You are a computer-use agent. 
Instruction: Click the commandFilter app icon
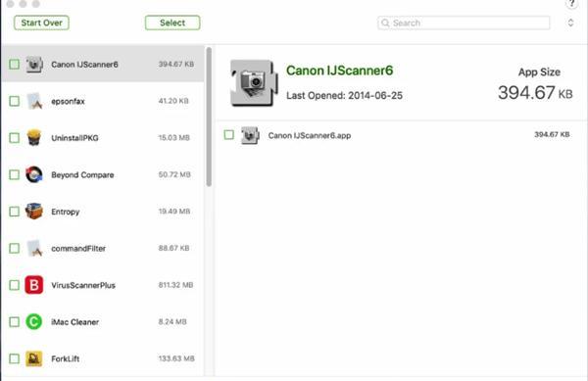point(34,248)
